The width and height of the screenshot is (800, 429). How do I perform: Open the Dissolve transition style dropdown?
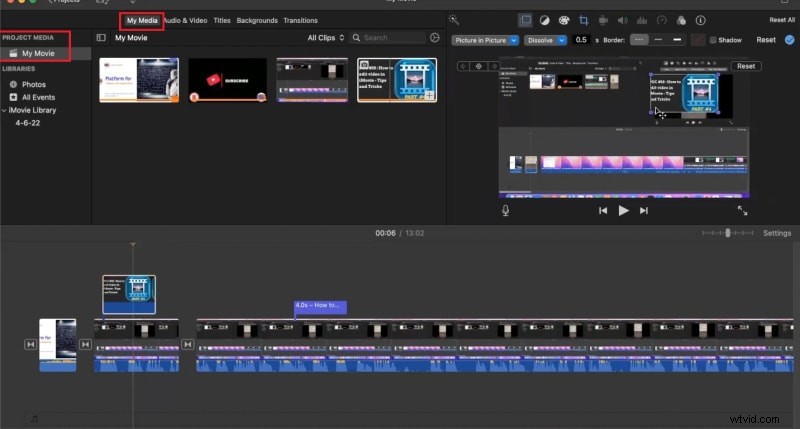545,40
